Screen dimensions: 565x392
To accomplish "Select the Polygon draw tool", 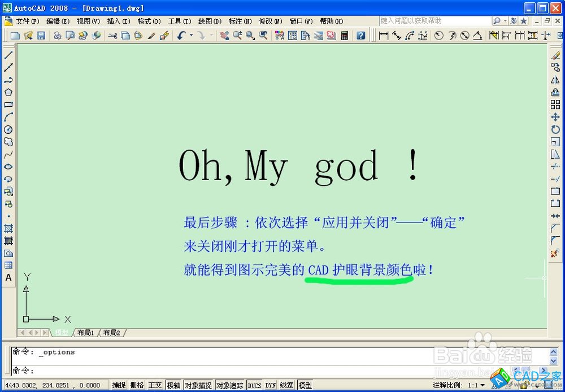I will click(x=8, y=92).
